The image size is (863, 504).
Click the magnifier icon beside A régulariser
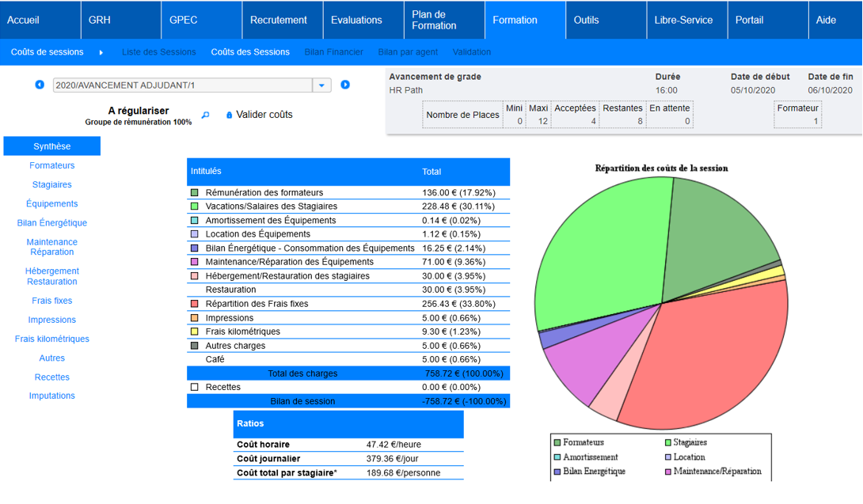click(x=206, y=116)
